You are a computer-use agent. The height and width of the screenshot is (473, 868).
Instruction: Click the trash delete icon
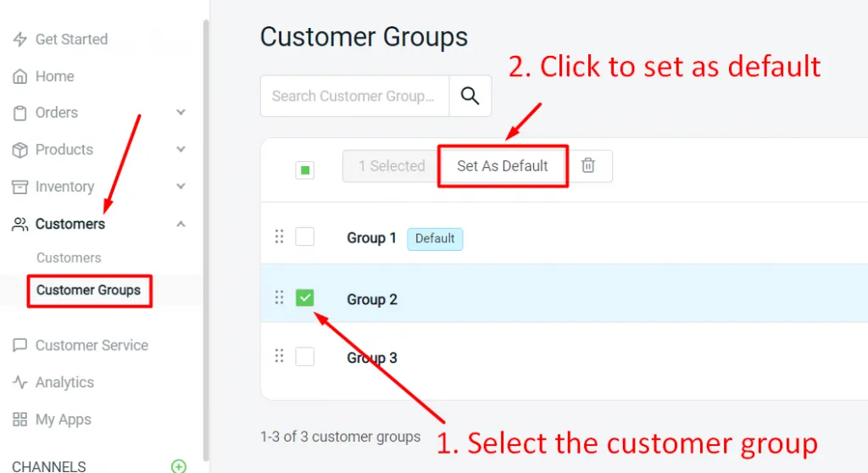click(588, 166)
